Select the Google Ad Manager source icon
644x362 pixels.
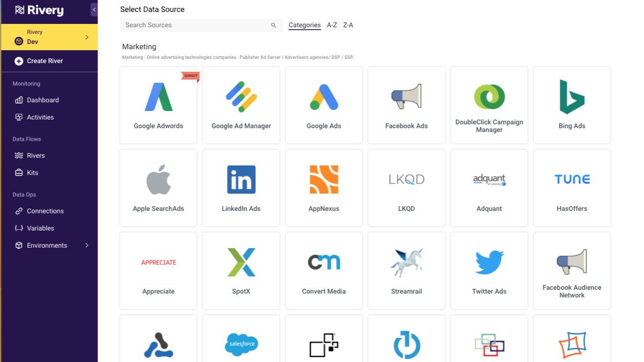(x=241, y=97)
